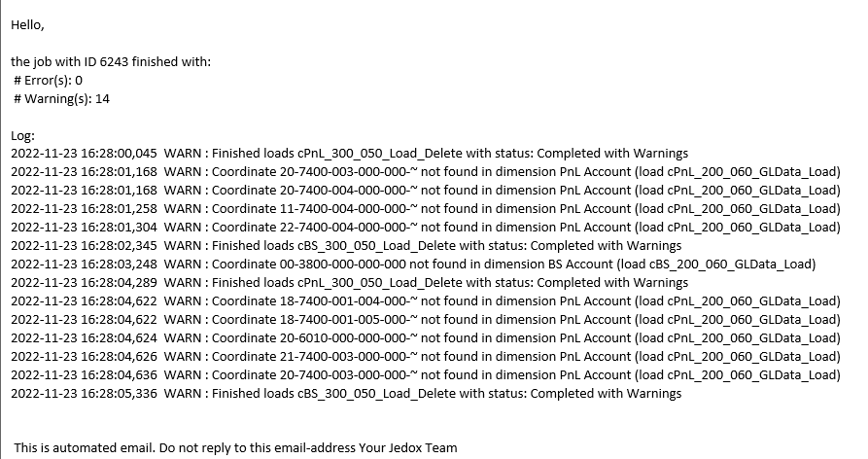
Task: Click the 16:28:04,289 finished loads entry
Action: 350,283
